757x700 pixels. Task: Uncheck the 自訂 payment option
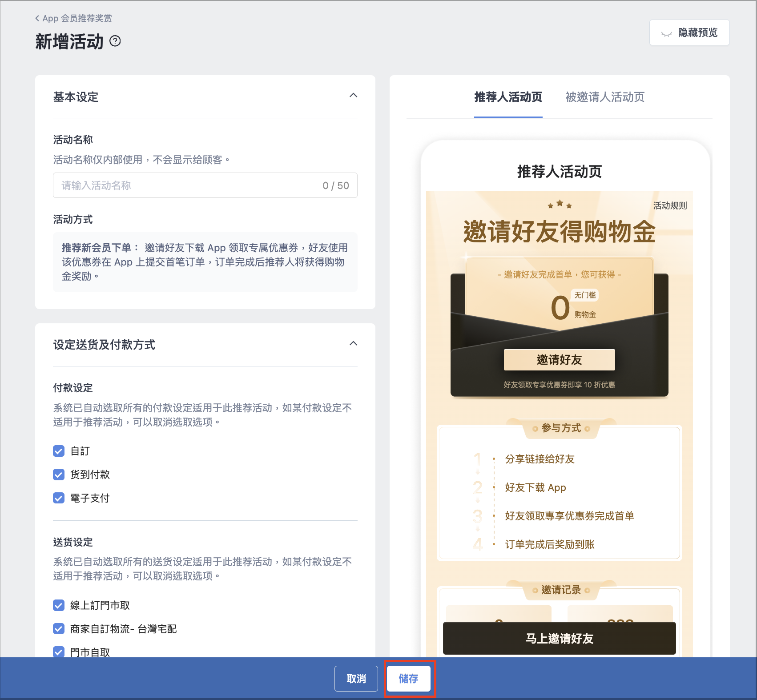tap(59, 451)
